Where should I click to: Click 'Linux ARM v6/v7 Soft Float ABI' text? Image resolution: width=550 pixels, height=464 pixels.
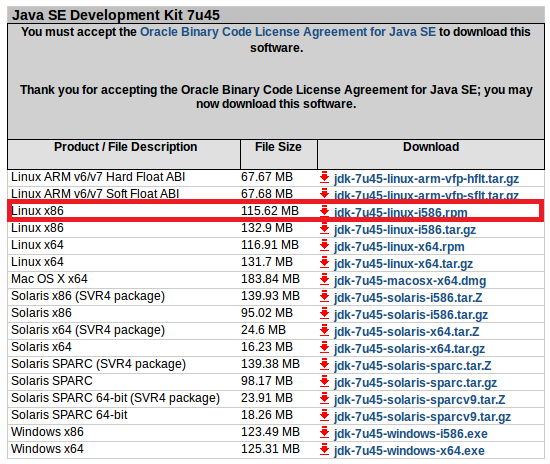(x=95, y=194)
